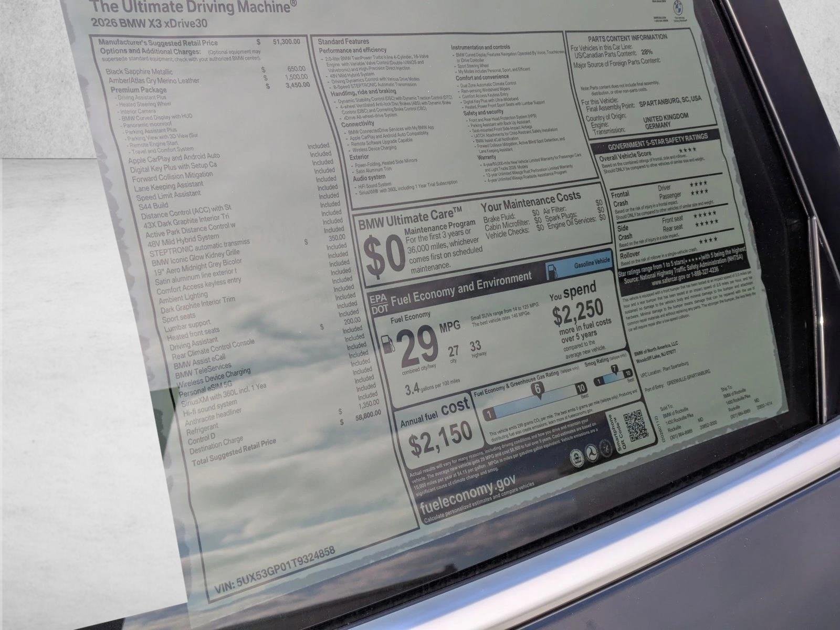Click 'UNITED KINGDOM' engine origin

coord(666,119)
